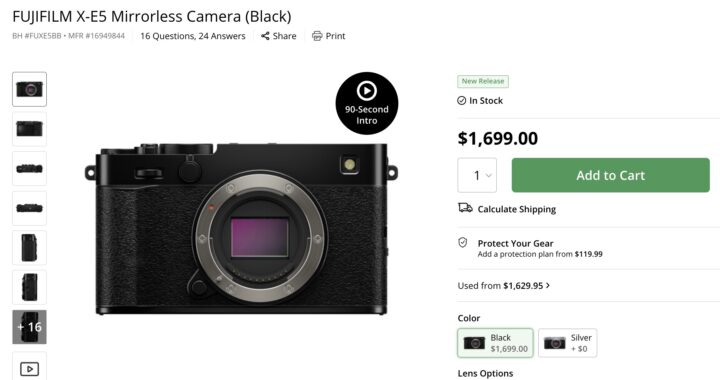
Task: Open the 16 Questions, 24 Answers link
Action: 193,36
